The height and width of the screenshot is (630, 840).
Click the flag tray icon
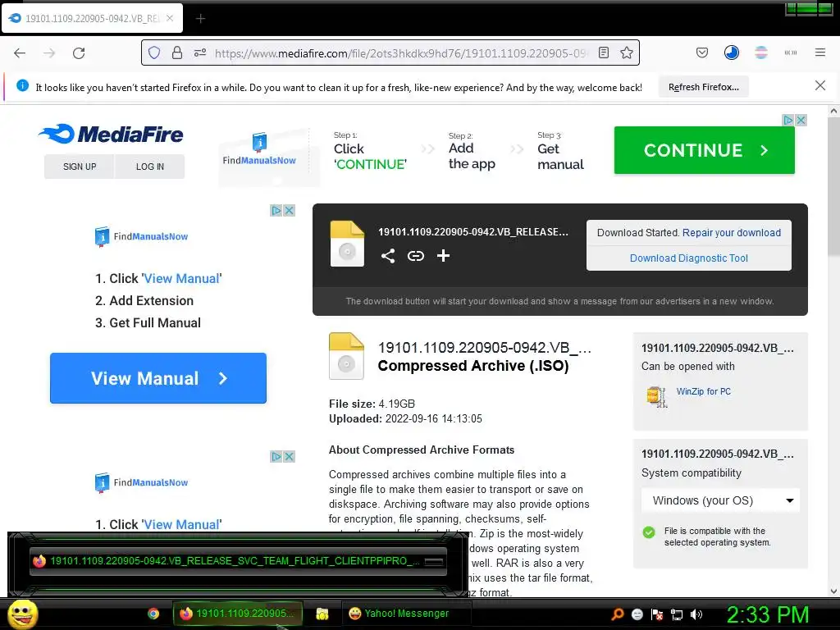point(657,614)
